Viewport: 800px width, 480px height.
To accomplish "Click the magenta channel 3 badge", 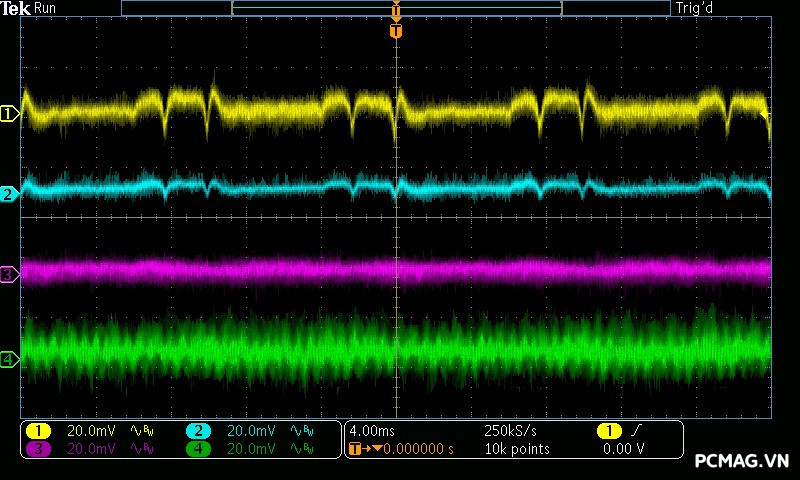I will pyautogui.click(x=38, y=449).
